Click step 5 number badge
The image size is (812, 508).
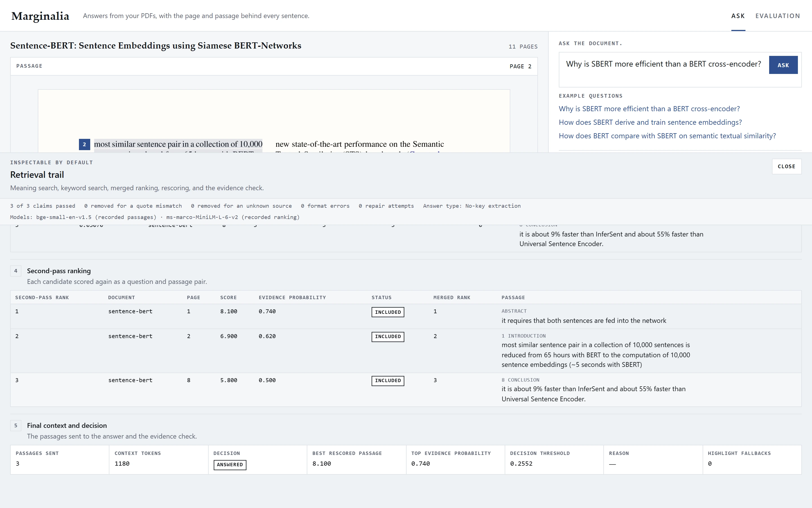click(x=16, y=425)
